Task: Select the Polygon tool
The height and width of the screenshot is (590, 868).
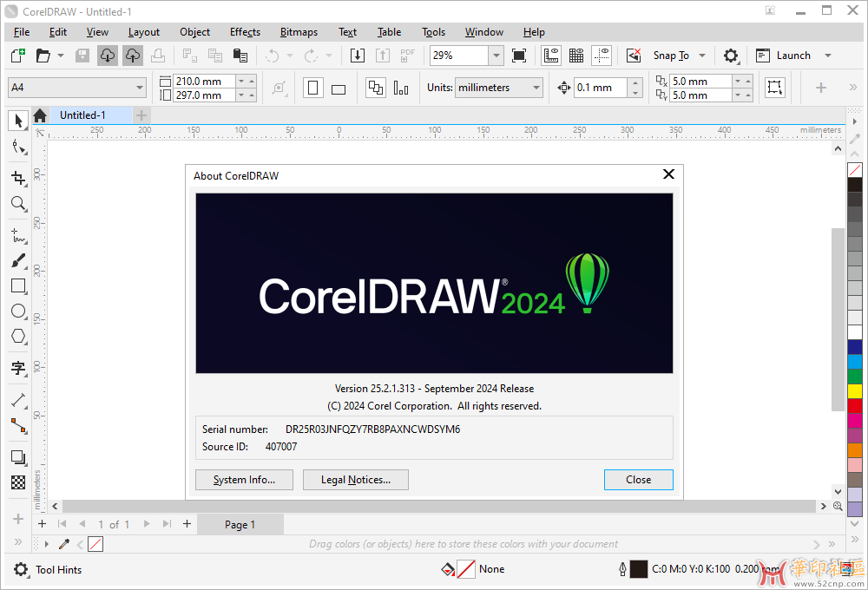Action: click(18, 336)
